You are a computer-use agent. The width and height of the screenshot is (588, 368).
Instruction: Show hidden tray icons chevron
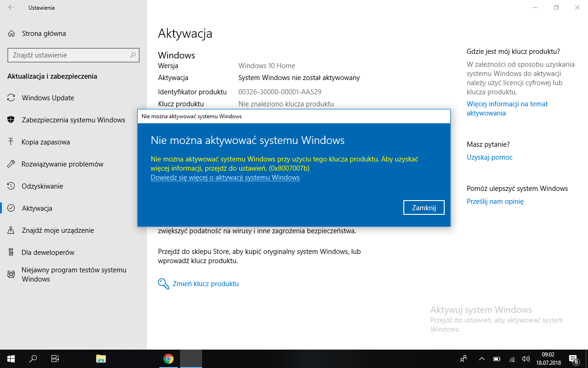click(481, 359)
